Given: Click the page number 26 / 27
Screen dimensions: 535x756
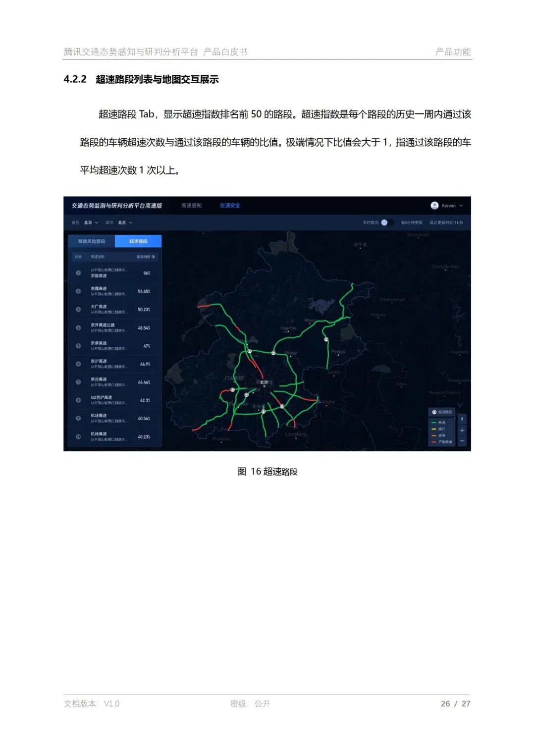Looking at the screenshot, I should (455, 703).
